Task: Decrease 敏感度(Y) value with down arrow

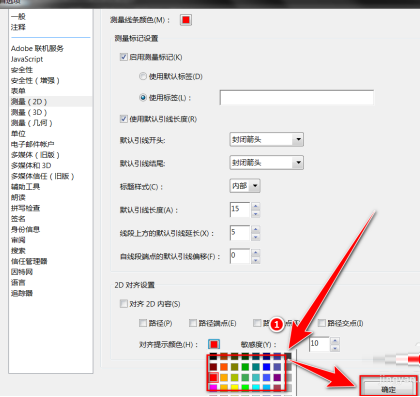Action: [335, 349]
